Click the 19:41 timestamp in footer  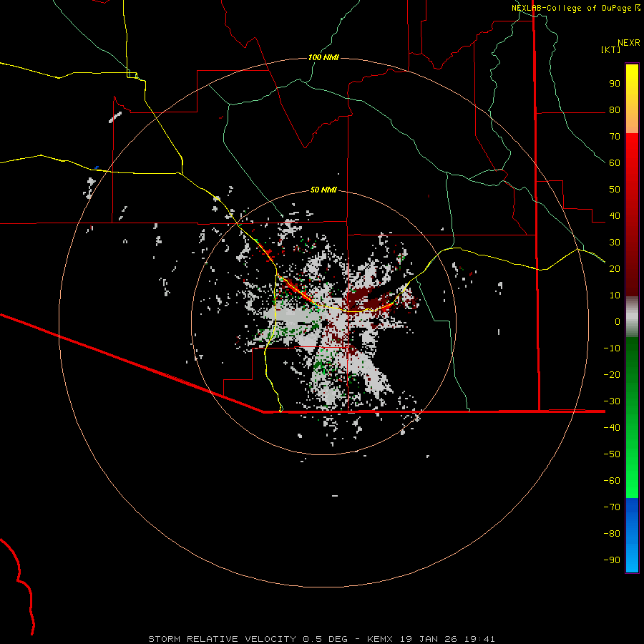point(479,639)
